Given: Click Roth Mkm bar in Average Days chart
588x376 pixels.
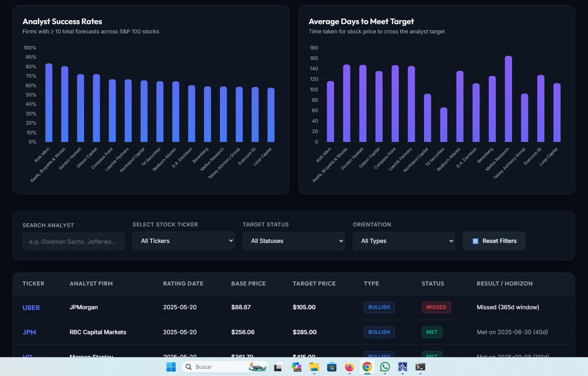Looking at the screenshot, I should pos(330,112).
